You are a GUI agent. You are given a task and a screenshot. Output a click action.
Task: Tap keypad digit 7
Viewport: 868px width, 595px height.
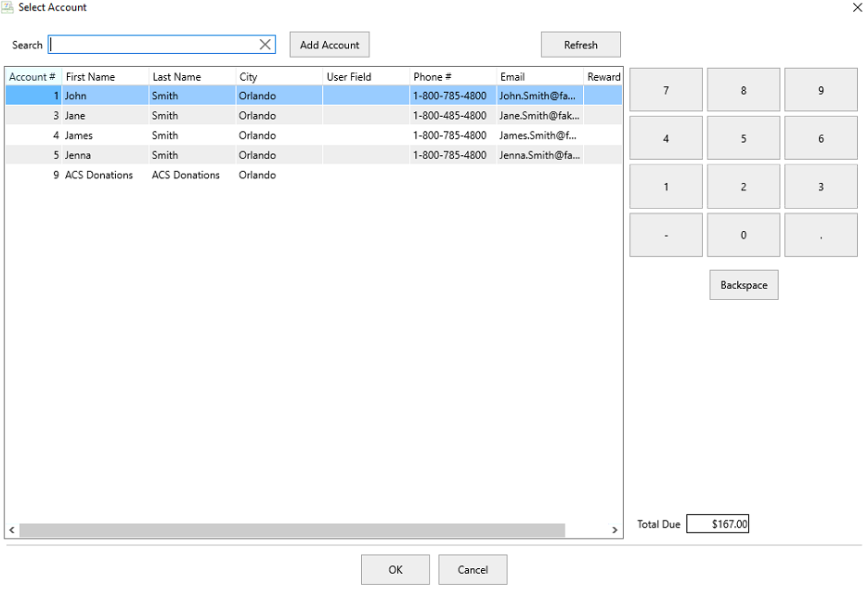tap(666, 90)
